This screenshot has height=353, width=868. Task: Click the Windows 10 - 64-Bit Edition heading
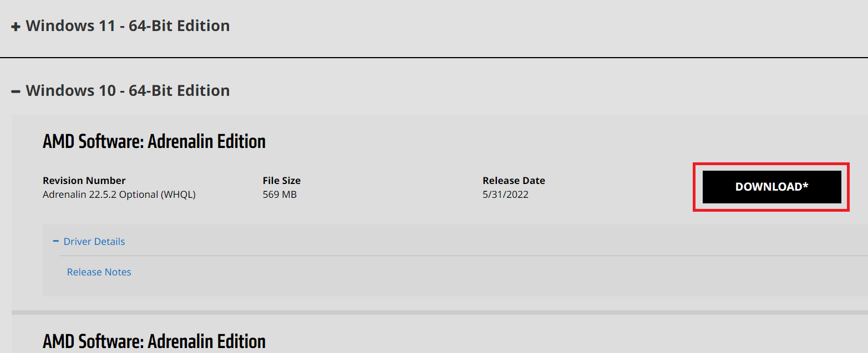[x=128, y=90]
